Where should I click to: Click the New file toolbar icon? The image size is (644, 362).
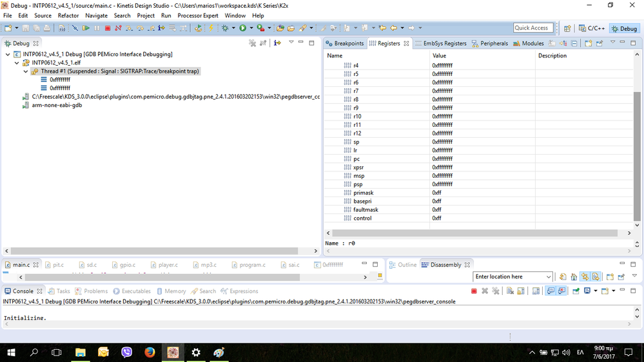8,28
